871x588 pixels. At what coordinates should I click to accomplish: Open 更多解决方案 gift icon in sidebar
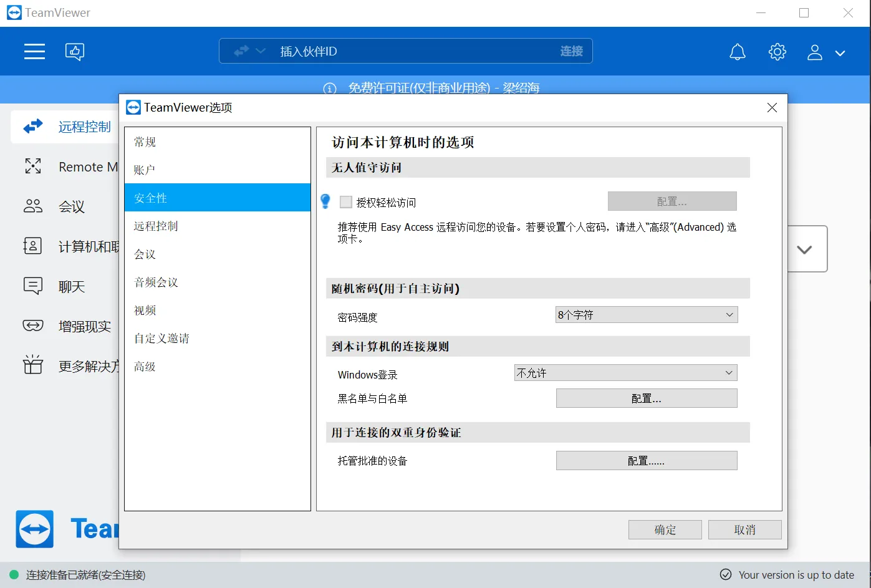33,365
